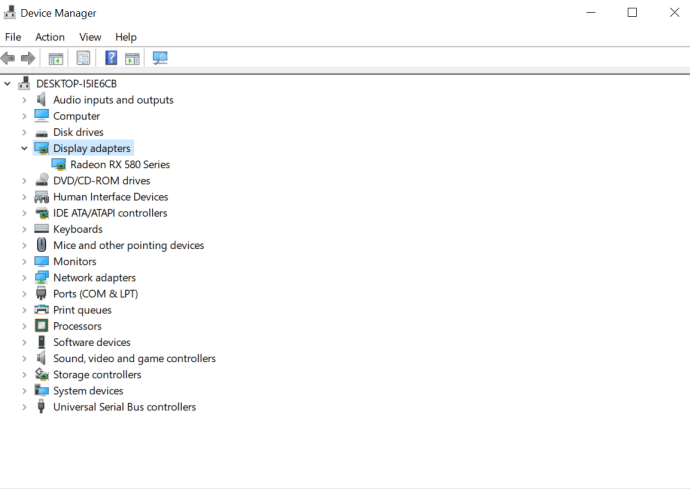This screenshot has width=690, height=489.
Task: Open the Action menu
Action: click(x=50, y=37)
